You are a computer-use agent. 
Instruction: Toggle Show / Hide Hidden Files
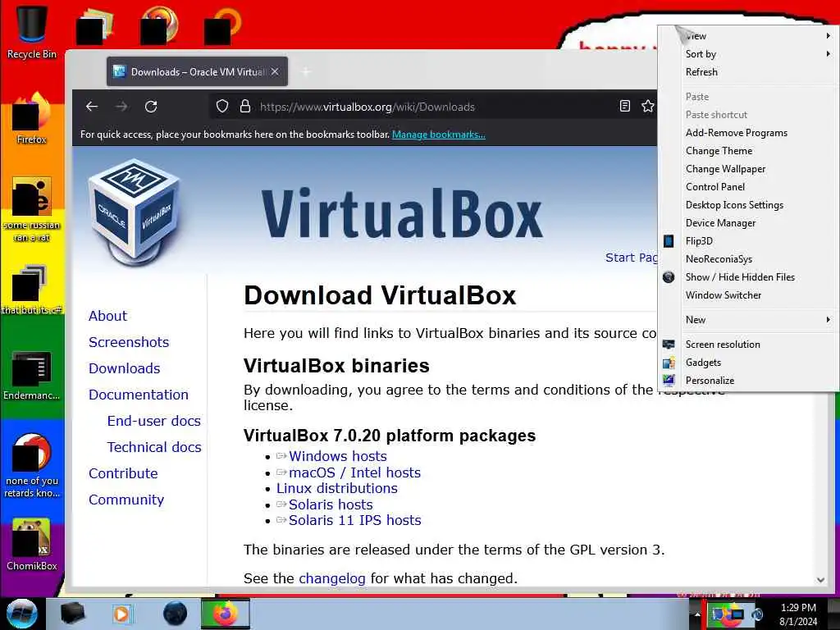click(748, 277)
